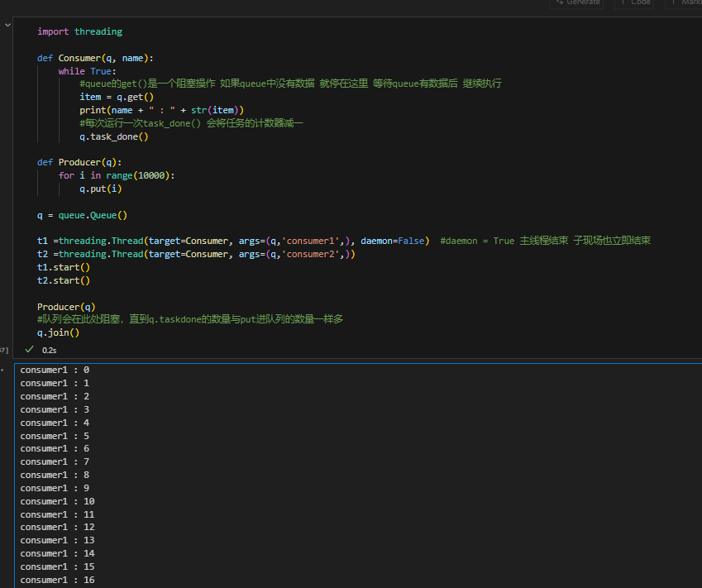Place cursor on t1.start() line
Image resolution: width=702 pixels, height=588 pixels.
click(64, 267)
